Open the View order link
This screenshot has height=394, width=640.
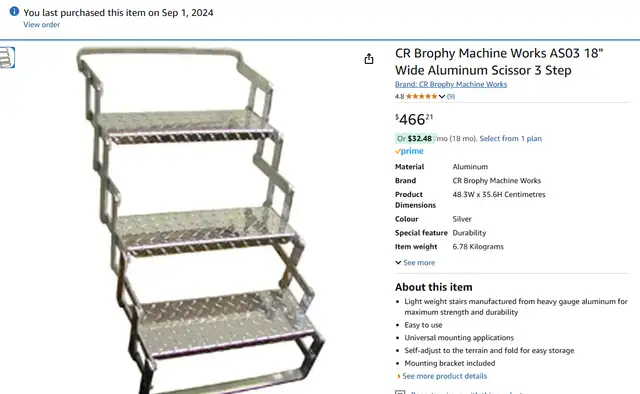coord(41,24)
